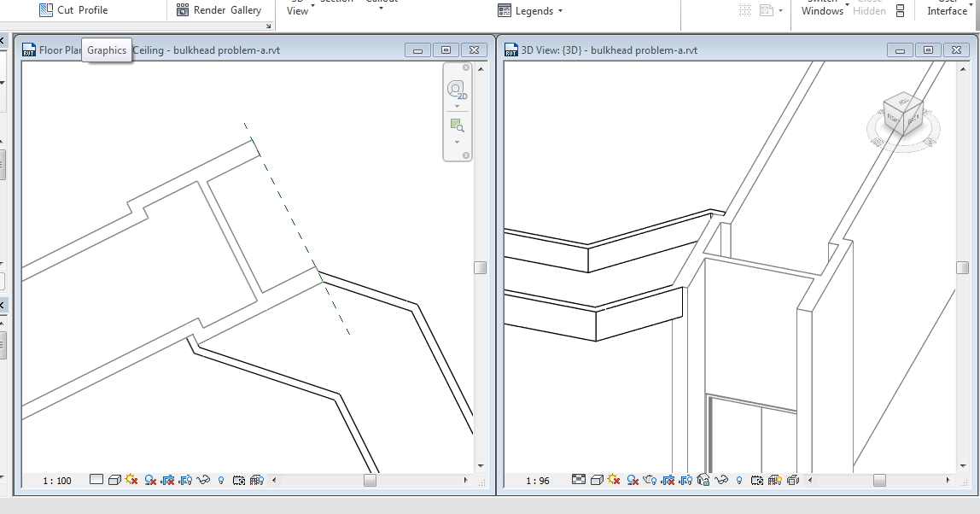Expand the User Interface dropdown
The image size is (980, 514).
(946, 10)
